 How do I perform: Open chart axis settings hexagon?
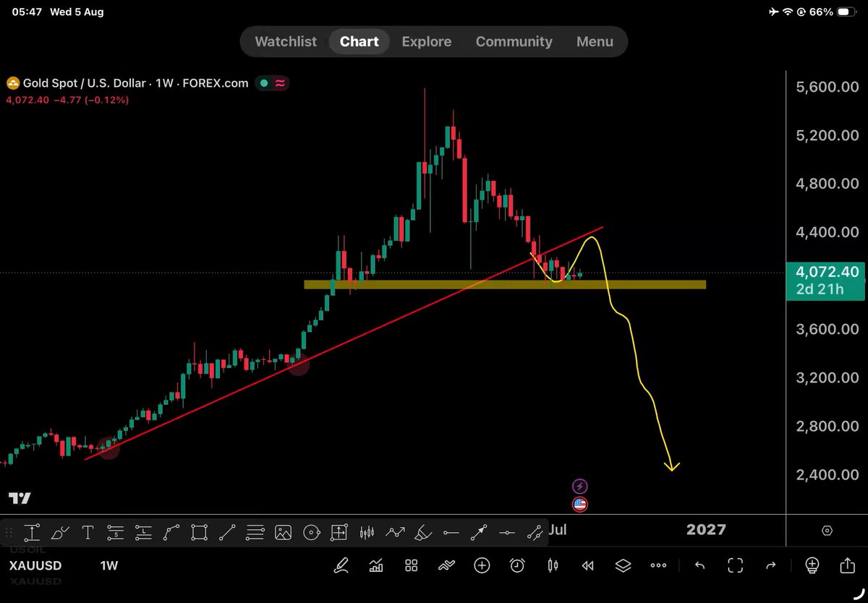click(x=827, y=531)
